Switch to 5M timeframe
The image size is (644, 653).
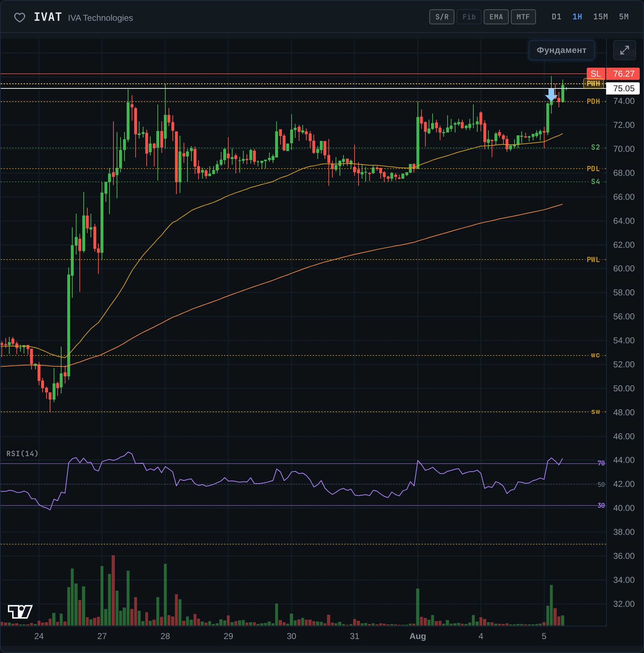click(x=624, y=17)
